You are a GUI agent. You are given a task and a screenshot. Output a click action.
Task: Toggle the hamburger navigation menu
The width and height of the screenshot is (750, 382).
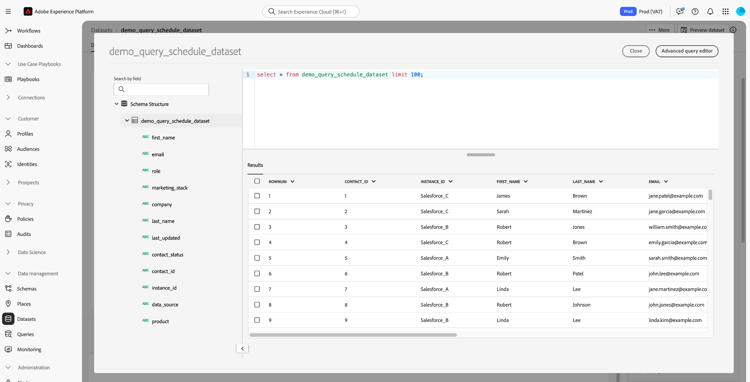pos(8,11)
